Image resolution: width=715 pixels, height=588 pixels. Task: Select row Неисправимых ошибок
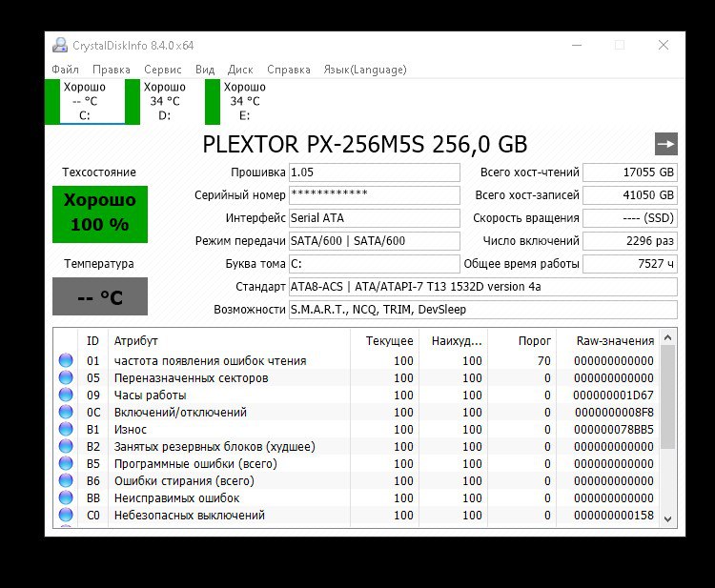point(357,497)
